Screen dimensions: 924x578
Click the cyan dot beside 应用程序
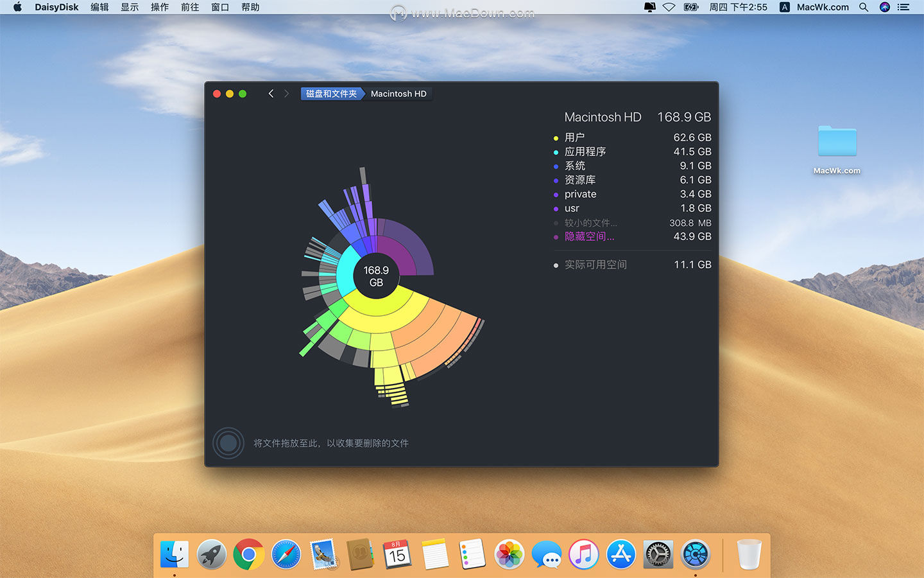tap(556, 152)
